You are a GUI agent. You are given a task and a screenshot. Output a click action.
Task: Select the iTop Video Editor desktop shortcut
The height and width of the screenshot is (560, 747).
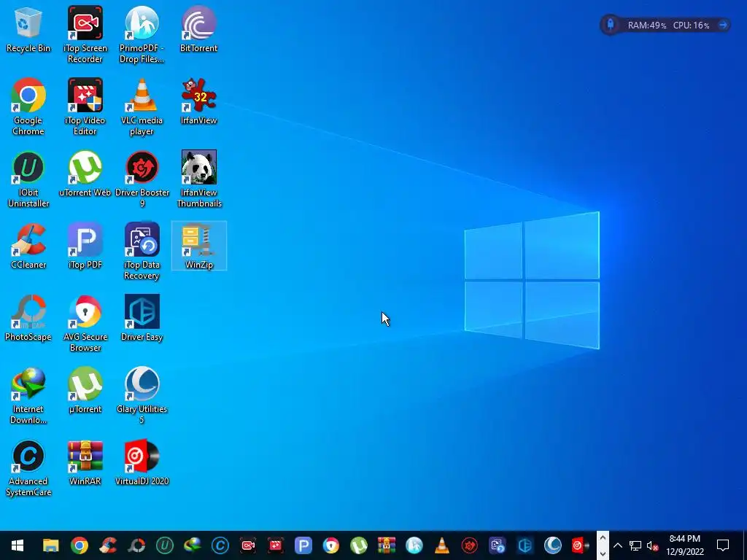tap(85, 106)
